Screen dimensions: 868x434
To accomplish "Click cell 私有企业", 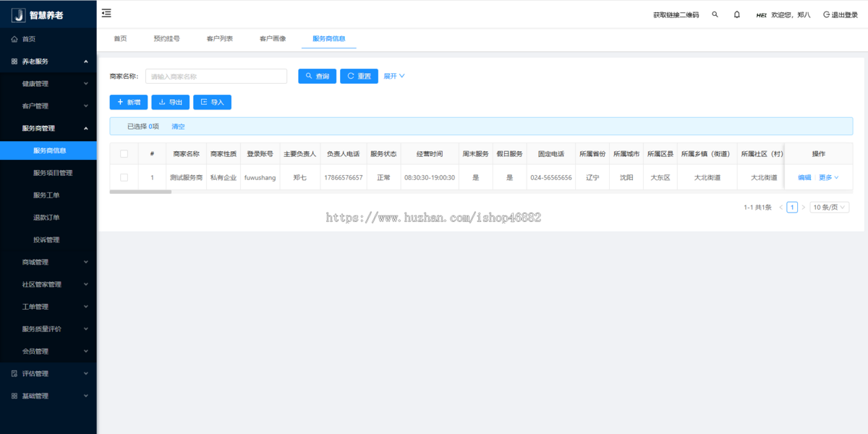I will click(x=223, y=177).
